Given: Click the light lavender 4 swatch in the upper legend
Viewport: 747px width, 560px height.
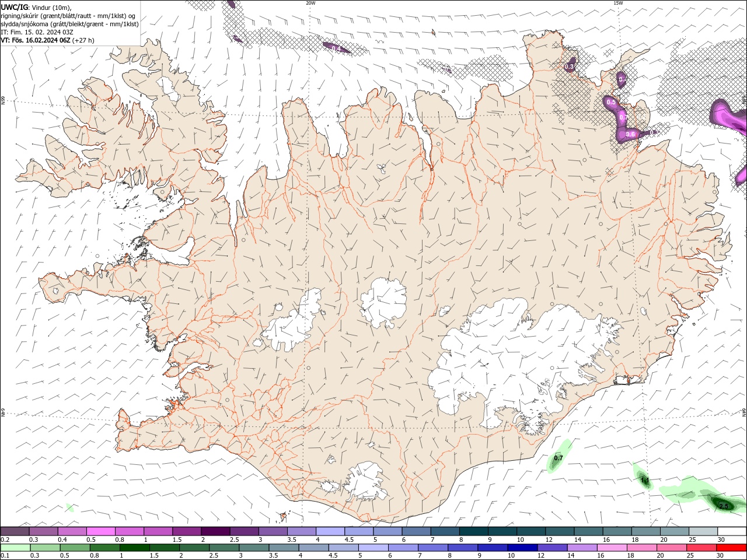Looking at the screenshot, I should [x=330, y=531].
